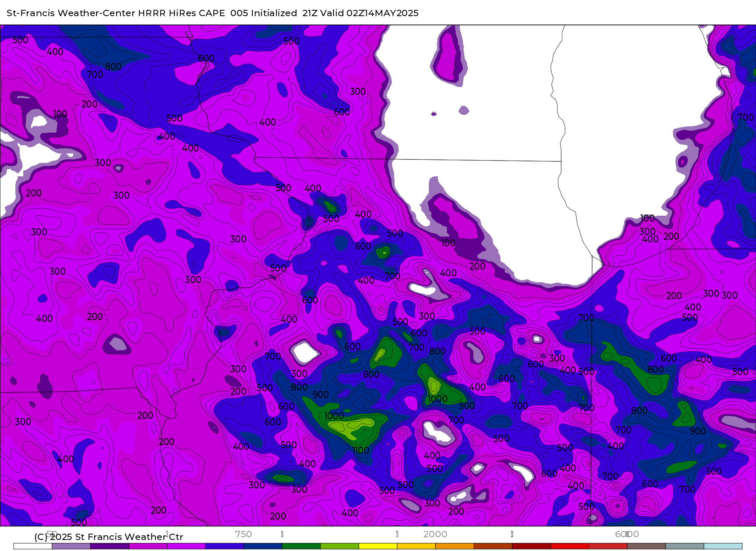Click the pale lavender swatch beside the white one
Image resolution: width=756 pixels, height=551 pixels.
[71, 546]
